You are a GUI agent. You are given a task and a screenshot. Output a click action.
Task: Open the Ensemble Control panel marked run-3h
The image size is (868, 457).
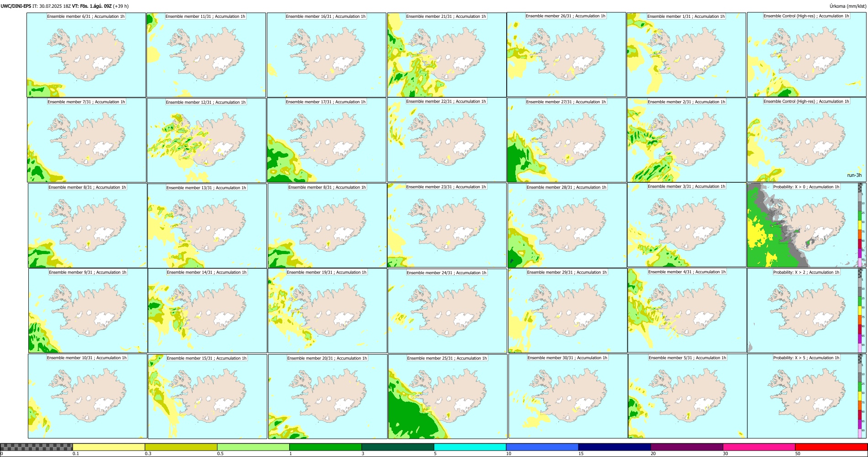click(806, 140)
